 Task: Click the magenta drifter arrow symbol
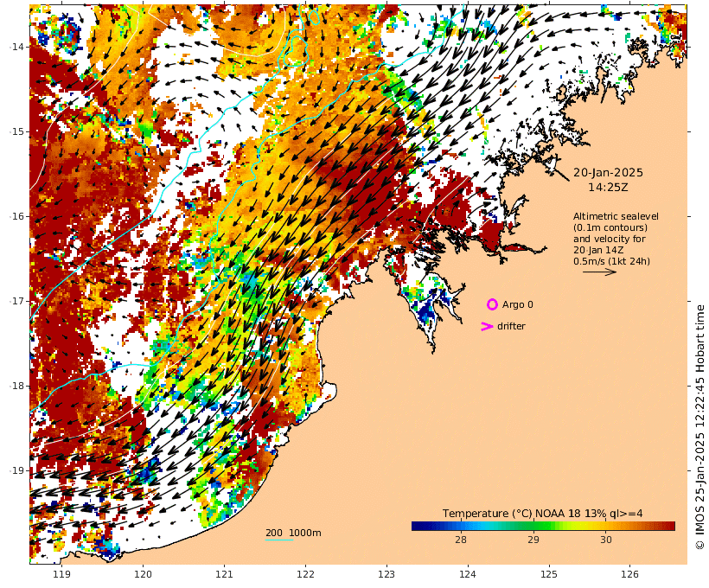point(487,326)
